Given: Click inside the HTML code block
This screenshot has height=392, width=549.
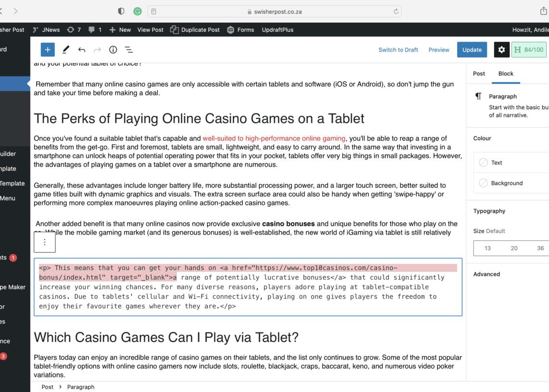Looking at the screenshot, I should pyautogui.click(x=248, y=292).
